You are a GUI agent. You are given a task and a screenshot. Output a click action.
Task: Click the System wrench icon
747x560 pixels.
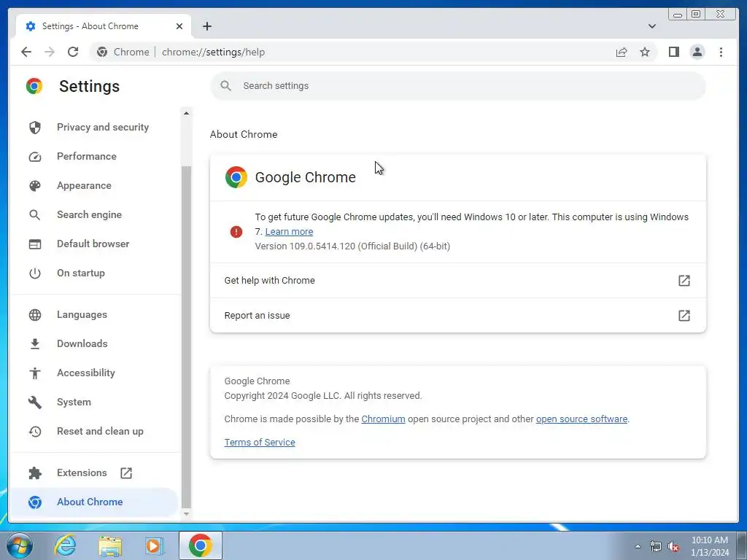pos(35,402)
